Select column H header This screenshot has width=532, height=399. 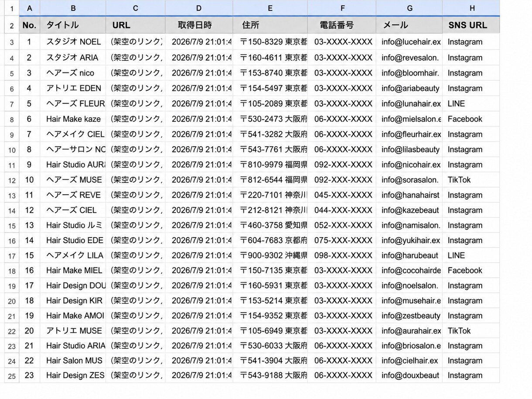click(x=471, y=8)
